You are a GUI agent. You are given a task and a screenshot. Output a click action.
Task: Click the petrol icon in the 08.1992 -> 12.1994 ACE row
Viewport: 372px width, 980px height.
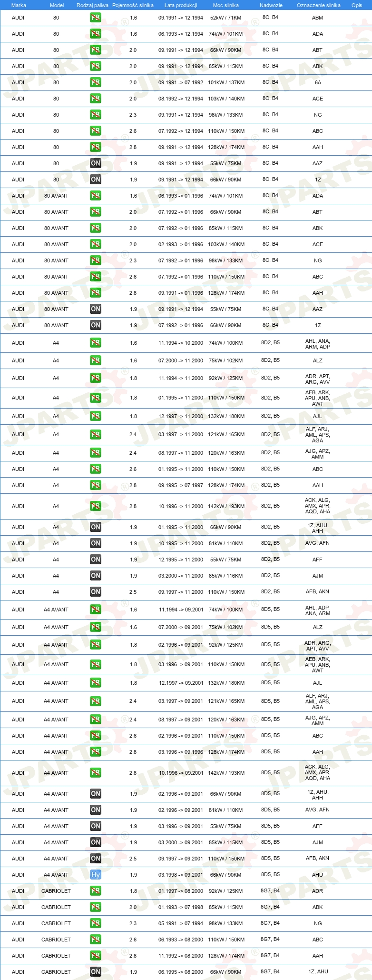95,99
